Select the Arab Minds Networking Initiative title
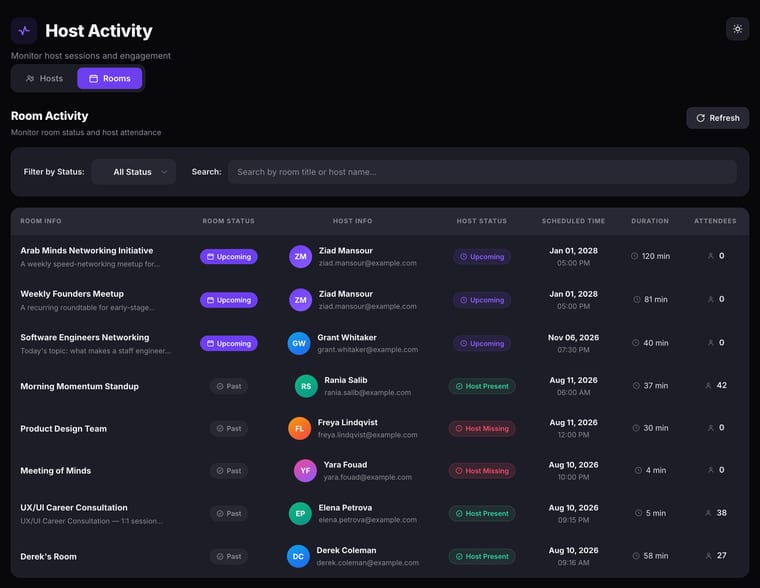The width and height of the screenshot is (760, 588). click(87, 251)
